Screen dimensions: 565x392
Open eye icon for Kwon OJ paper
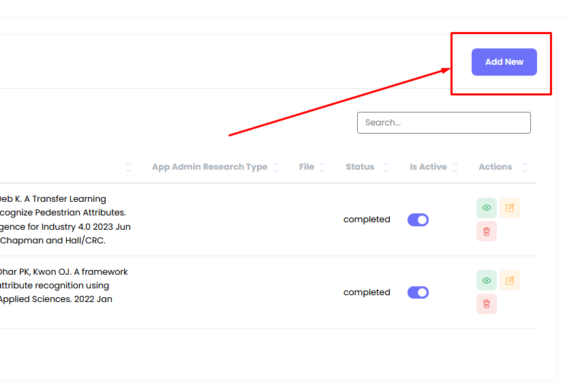(x=486, y=280)
